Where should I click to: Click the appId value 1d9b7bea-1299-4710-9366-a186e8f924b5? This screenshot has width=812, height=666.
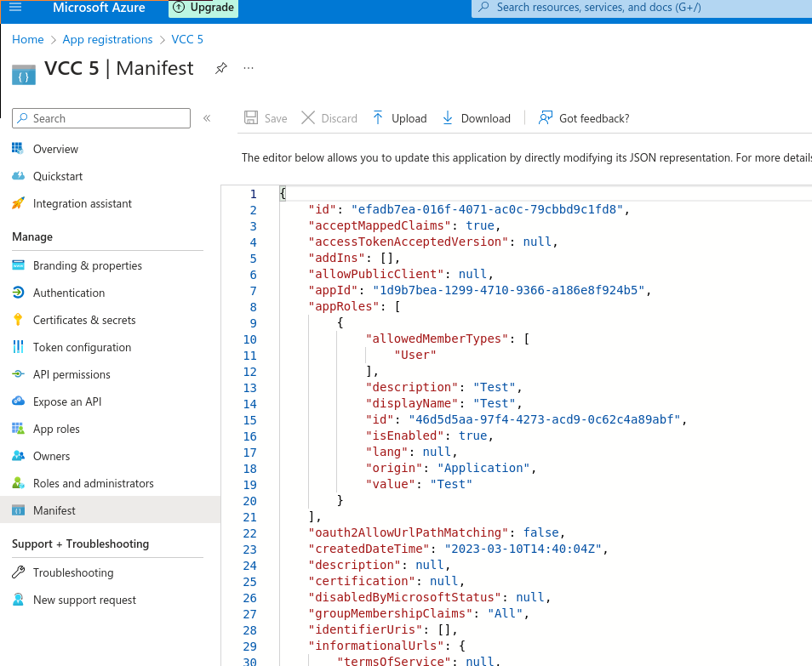click(508, 290)
